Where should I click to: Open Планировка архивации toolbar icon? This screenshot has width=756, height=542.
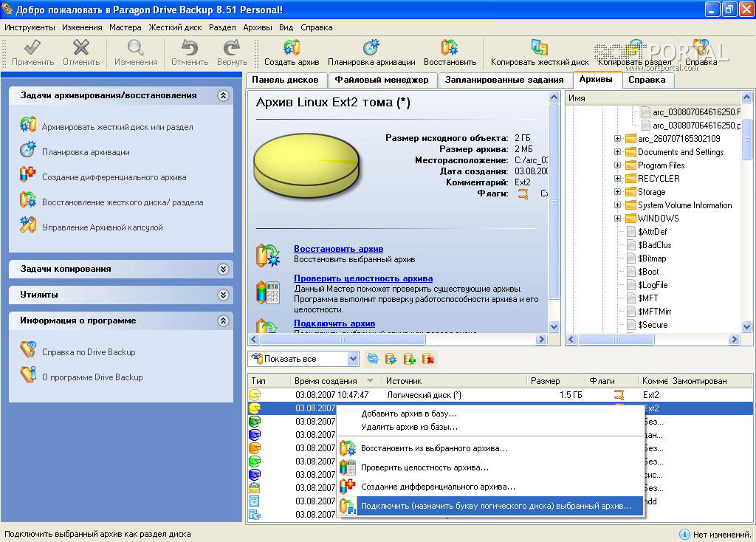(x=371, y=47)
